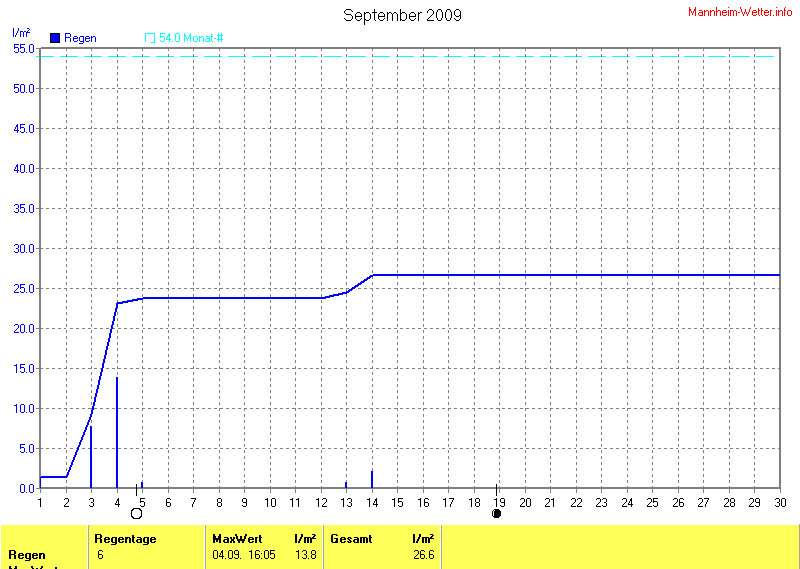Click the Regentage column header

pos(125,539)
